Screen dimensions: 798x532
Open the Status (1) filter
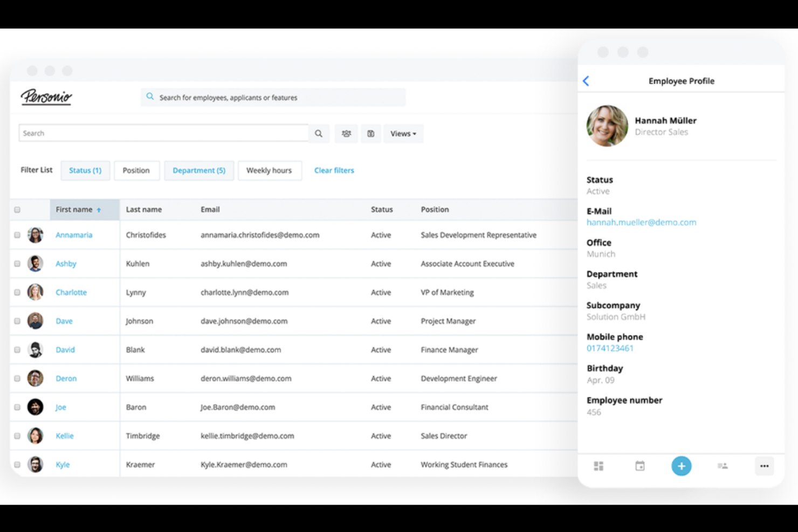tap(85, 170)
